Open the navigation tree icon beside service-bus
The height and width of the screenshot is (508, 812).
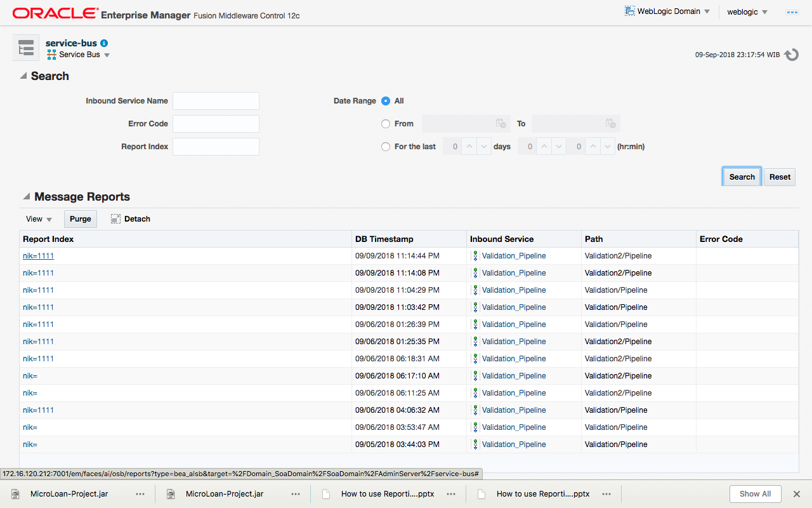25,47
